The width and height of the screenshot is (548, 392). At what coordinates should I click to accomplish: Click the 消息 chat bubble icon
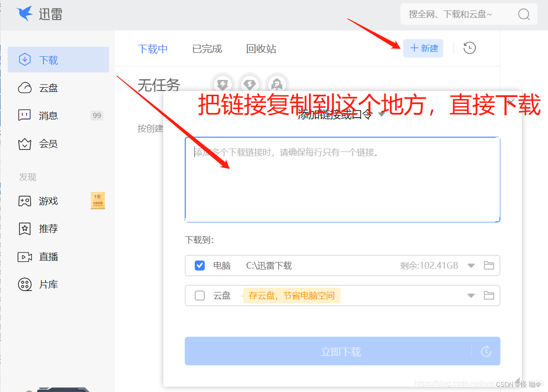pos(24,115)
